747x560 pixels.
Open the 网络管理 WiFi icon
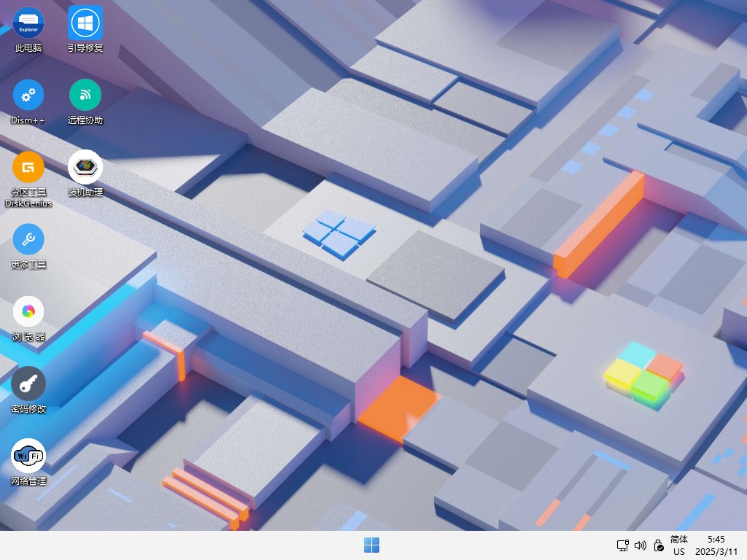tap(28, 456)
